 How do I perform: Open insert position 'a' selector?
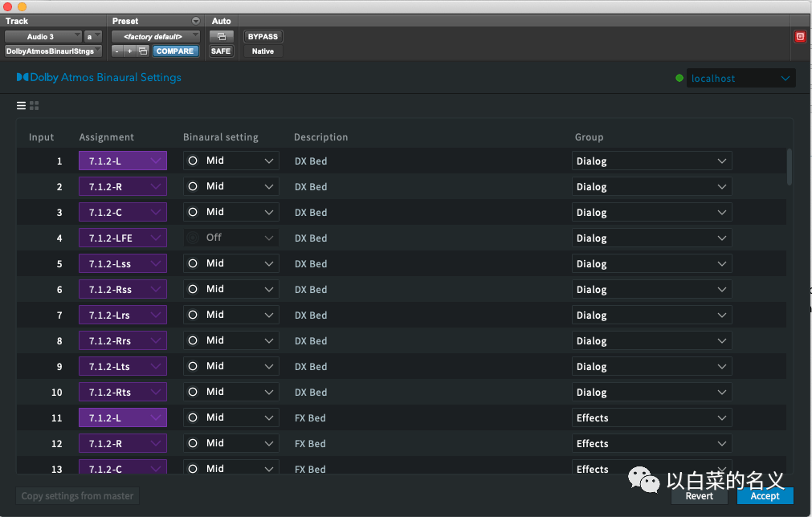tap(93, 36)
